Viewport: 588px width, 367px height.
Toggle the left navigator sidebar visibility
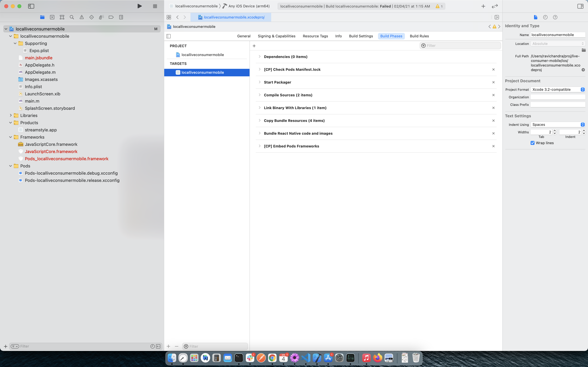click(x=31, y=6)
